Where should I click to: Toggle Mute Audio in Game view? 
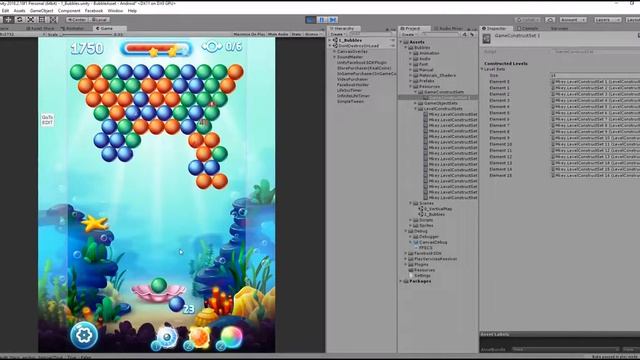[278, 34]
